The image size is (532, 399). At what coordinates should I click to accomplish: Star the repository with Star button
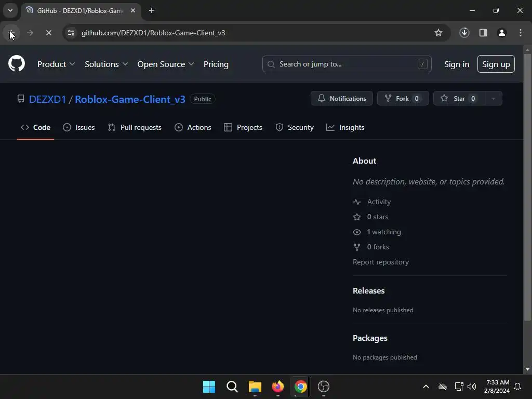click(459, 98)
